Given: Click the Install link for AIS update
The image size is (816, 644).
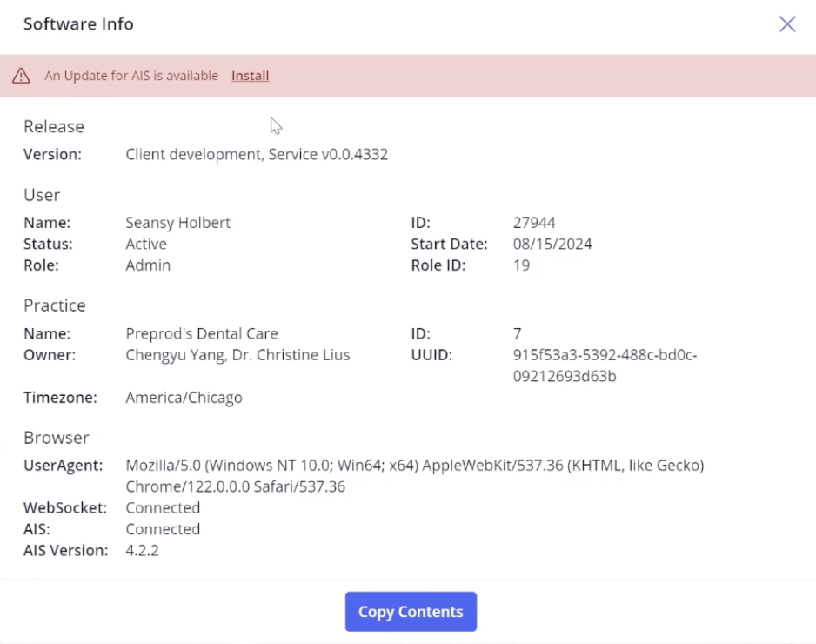Looking at the screenshot, I should [x=250, y=76].
